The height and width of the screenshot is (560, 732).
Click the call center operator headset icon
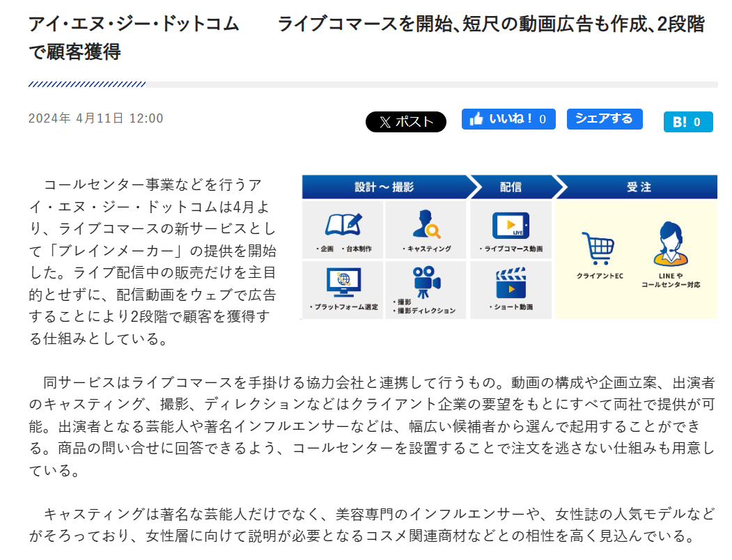670,245
